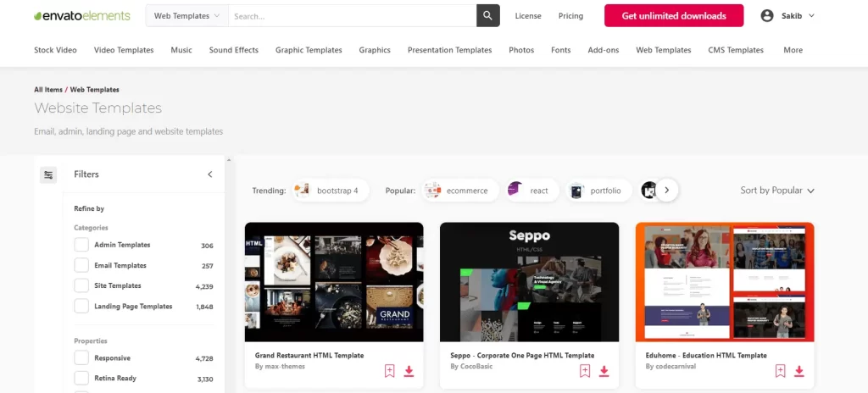
Task: Check the Email Templates checkbox
Action: point(81,266)
